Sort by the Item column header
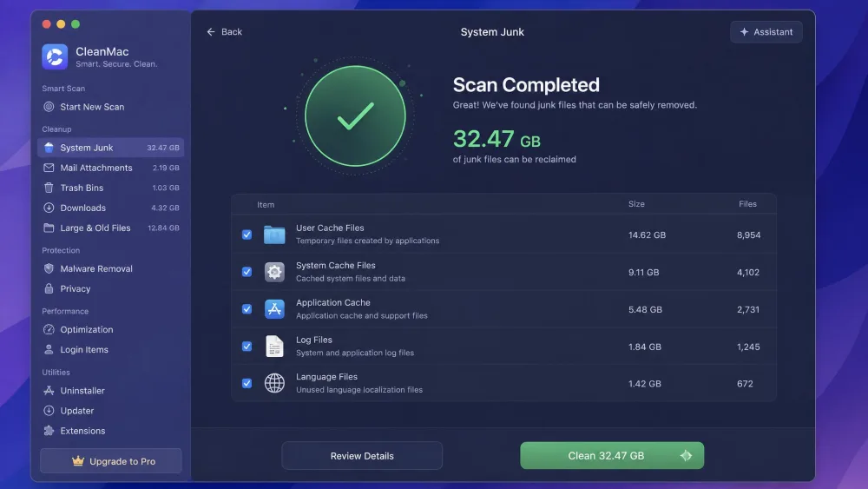The height and width of the screenshot is (489, 868). click(266, 204)
